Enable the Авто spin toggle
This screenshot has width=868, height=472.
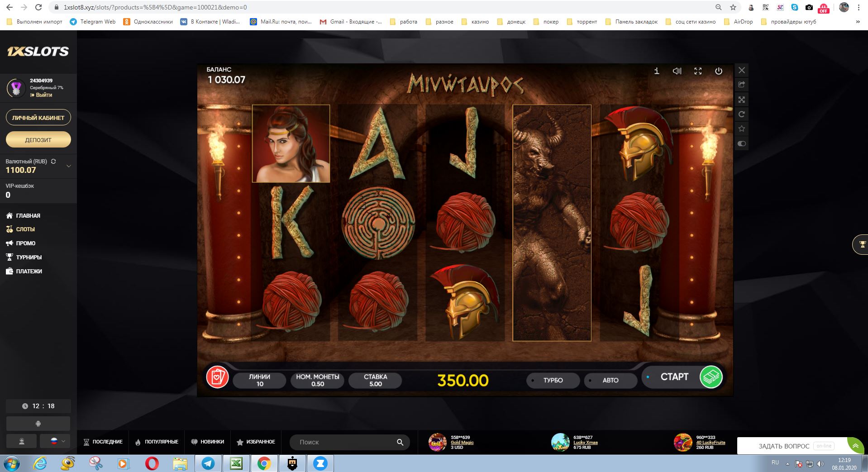610,380
